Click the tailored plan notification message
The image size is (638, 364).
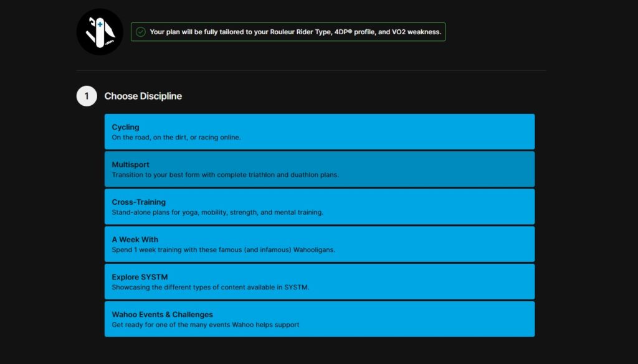point(288,32)
